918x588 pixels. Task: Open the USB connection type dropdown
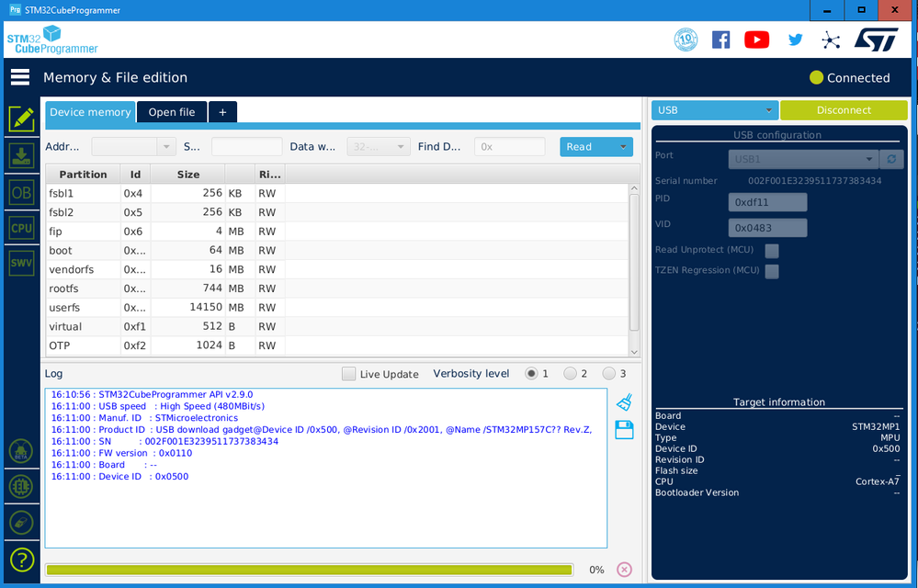coord(715,110)
